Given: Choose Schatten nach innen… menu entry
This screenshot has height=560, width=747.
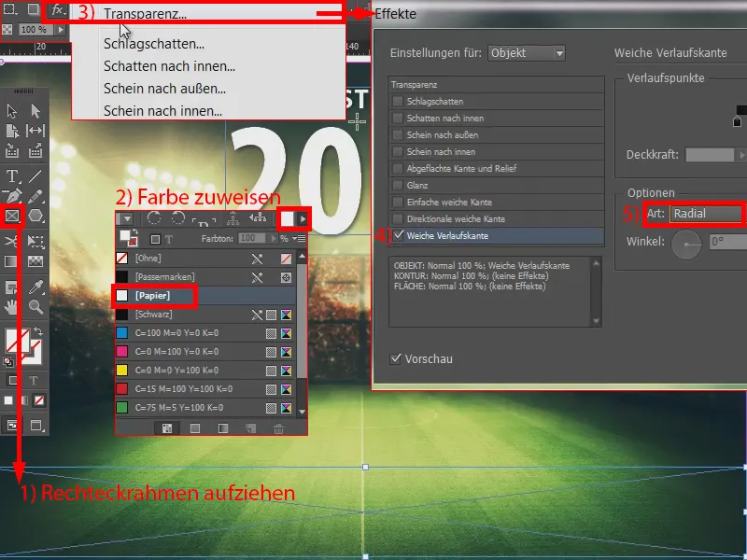Looking at the screenshot, I should coord(169,66).
